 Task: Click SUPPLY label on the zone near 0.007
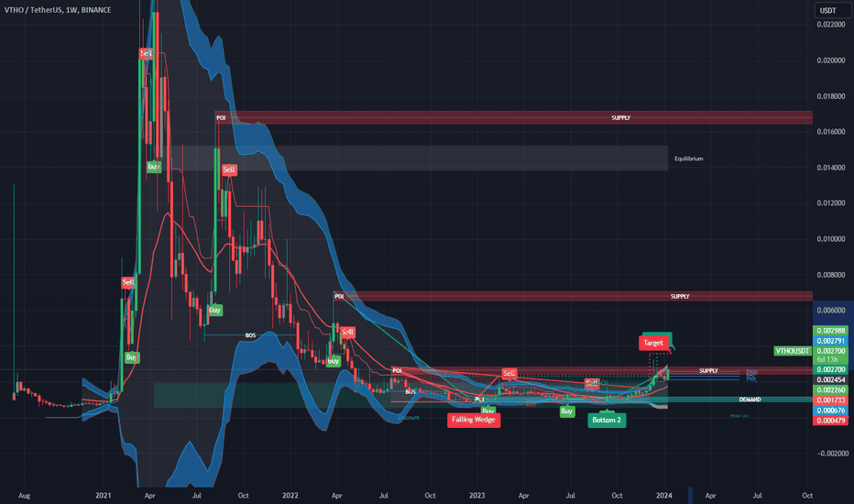click(680, 296)
